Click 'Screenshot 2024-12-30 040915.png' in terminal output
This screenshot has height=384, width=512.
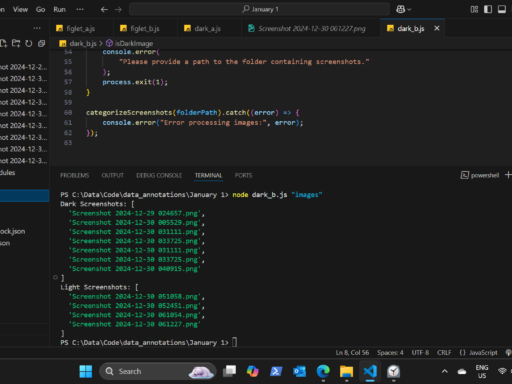[135, 269]
